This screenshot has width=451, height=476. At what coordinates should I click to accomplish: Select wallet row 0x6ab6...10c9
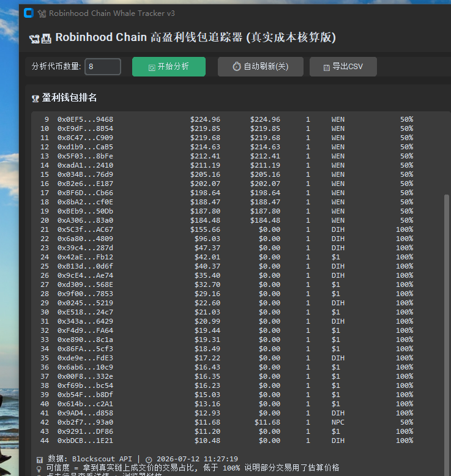226,367
